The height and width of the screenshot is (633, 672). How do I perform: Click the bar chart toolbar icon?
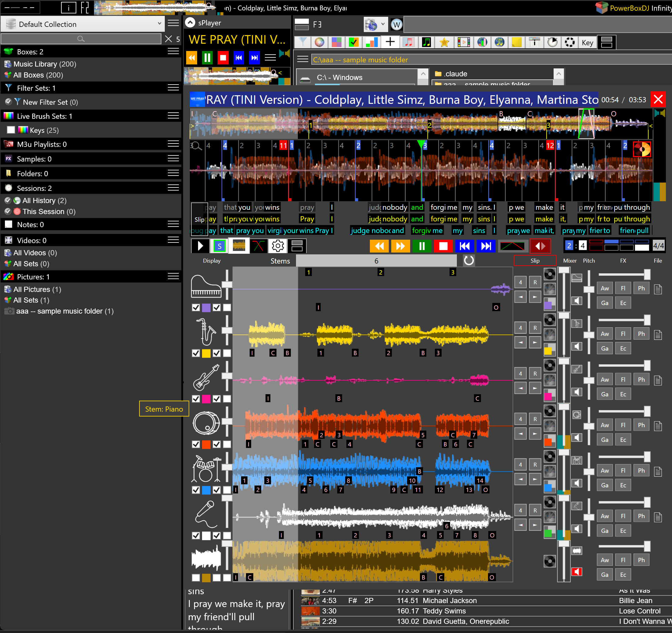tap(371, 42)
